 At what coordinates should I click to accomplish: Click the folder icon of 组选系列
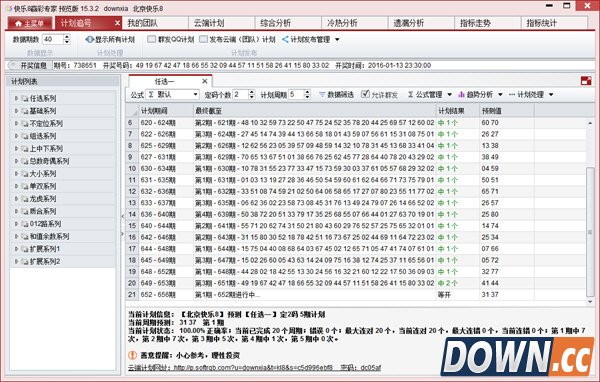tap(25, 136)
